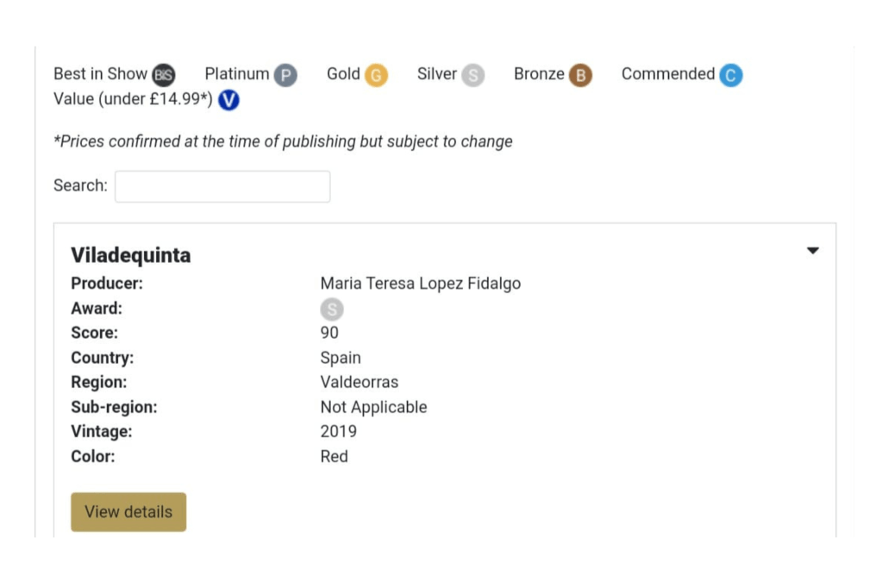Click producer name Maria Teresa Lopez Fidalgo
The image size is (882, 588).
tap(420, 284)
